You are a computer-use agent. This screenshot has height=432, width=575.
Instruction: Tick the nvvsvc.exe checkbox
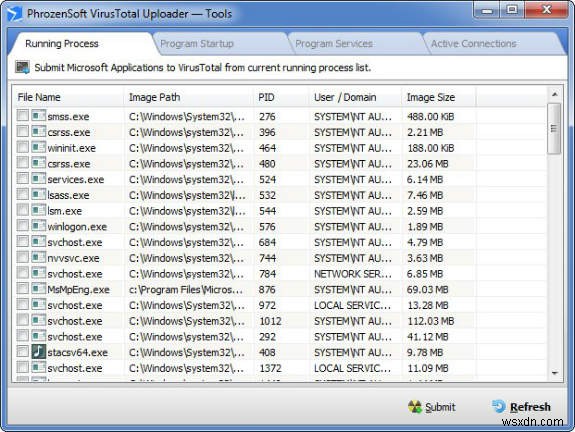(x=22, y=258)
